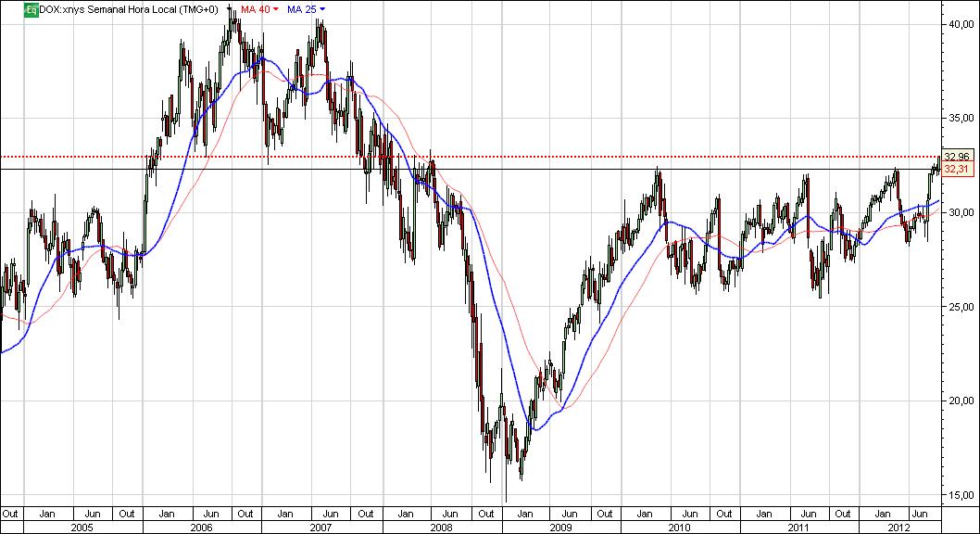
Task: Click the green Eq instrument icon
Action: pyautogui.click(x=31, y=9)
